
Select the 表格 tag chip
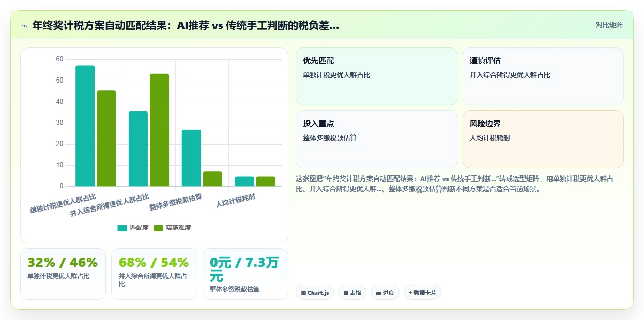point(352,293)
